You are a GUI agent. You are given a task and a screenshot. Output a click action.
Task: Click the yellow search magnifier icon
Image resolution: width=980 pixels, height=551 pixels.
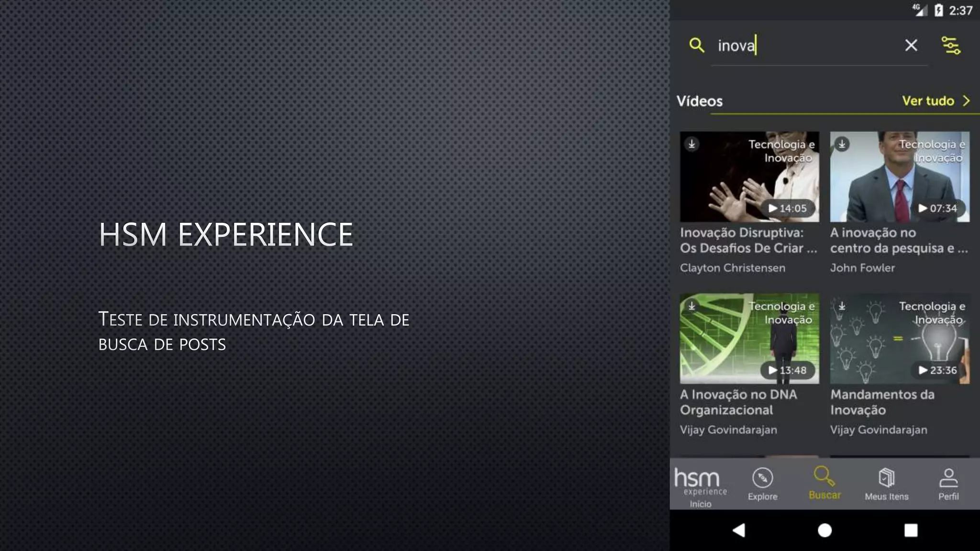click(697, 45)
